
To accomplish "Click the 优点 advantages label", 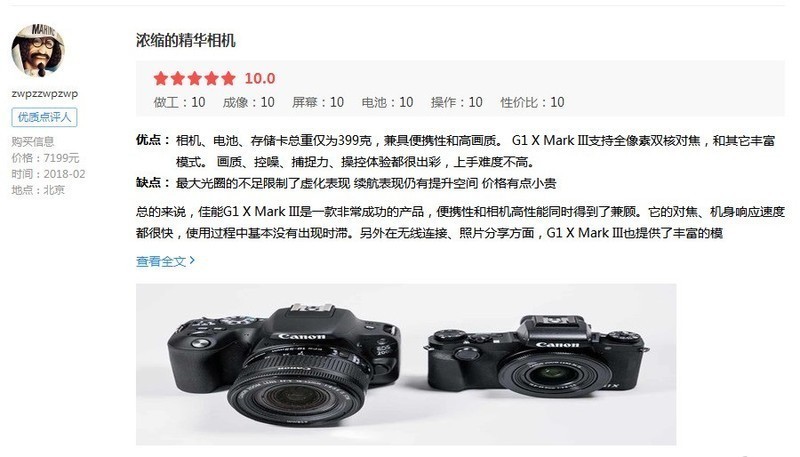I will click(x=153, y=140).
